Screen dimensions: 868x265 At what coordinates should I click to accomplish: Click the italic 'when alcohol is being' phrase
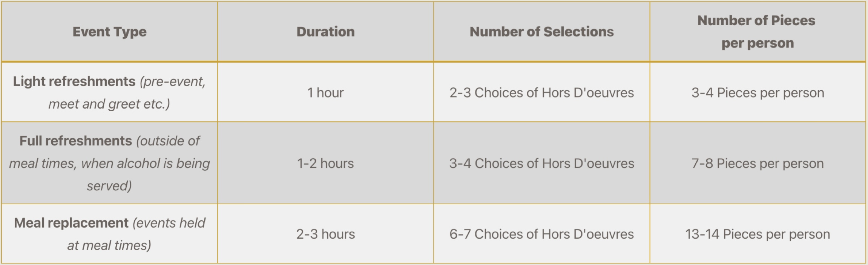point(146,164)
